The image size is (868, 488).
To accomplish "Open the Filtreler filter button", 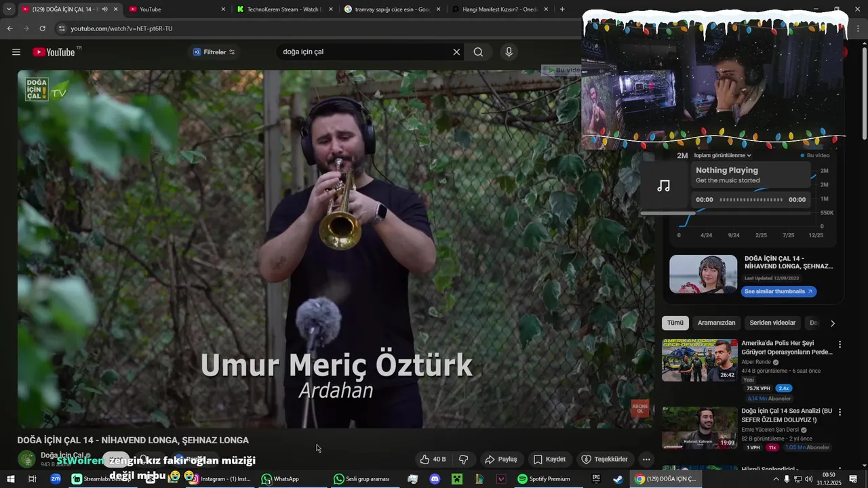I will tap(214, 52).
